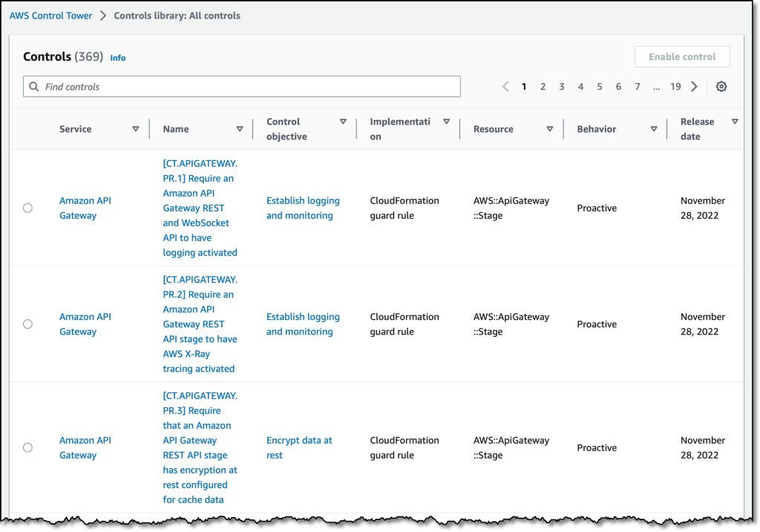Open the CT.APIGATEWAY.PR.3 encryption control link
760x532 pixels.
[x=200, y=447]
